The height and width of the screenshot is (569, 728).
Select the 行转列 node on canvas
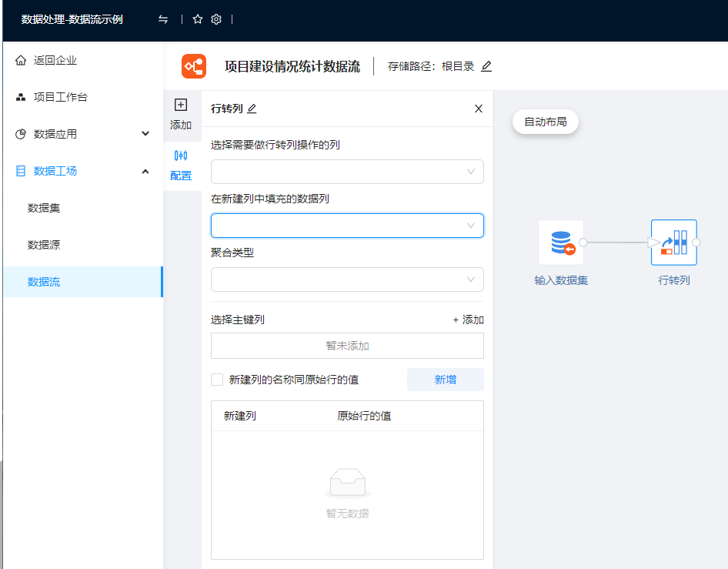pyautogui.click(x=673, y=243)
